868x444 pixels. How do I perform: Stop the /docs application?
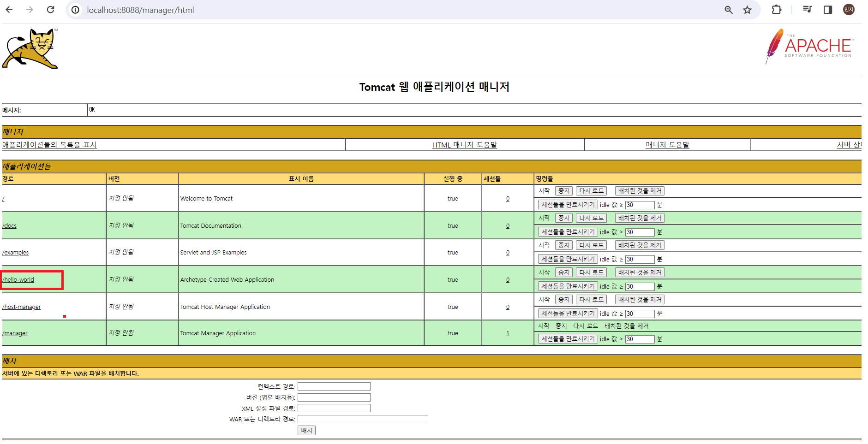tap(563, 218)
